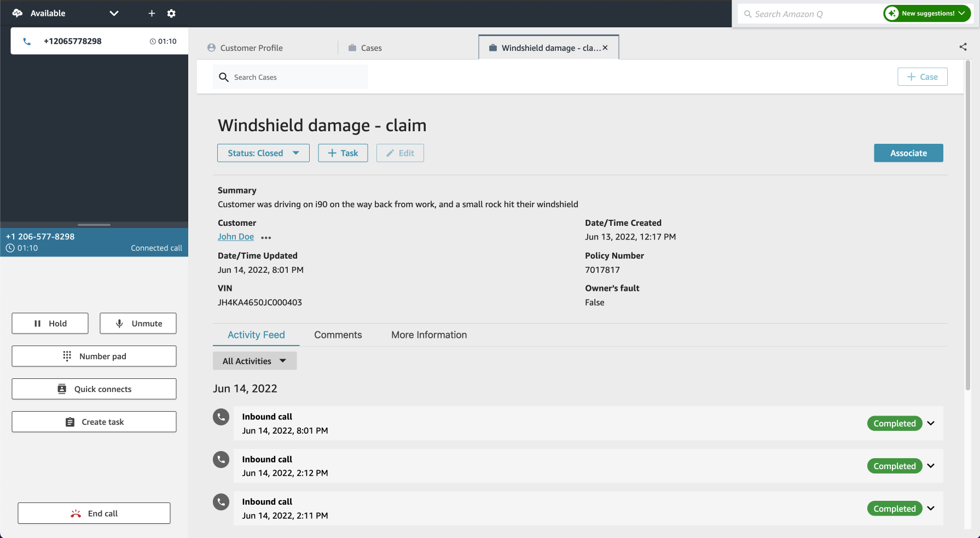The height and width of the screenshot is (538, 980).
Task: Unmute the microphone
Action: (138, 324)
